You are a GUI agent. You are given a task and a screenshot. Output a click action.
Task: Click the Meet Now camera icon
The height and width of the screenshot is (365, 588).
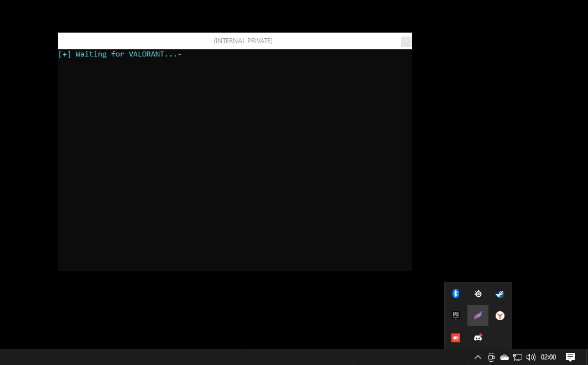491,357
